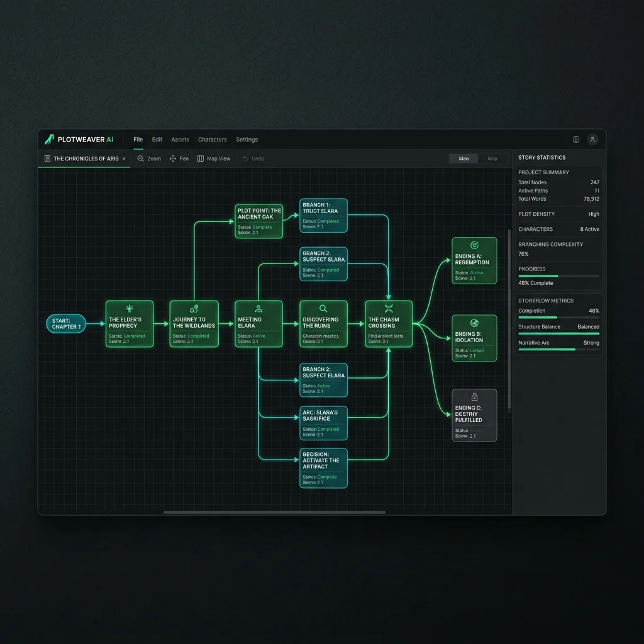The height and width of the screenshot is (644, 644).
Task: Click the horizontal scrollbar below the canvas
Action: (x=274, y=513)
